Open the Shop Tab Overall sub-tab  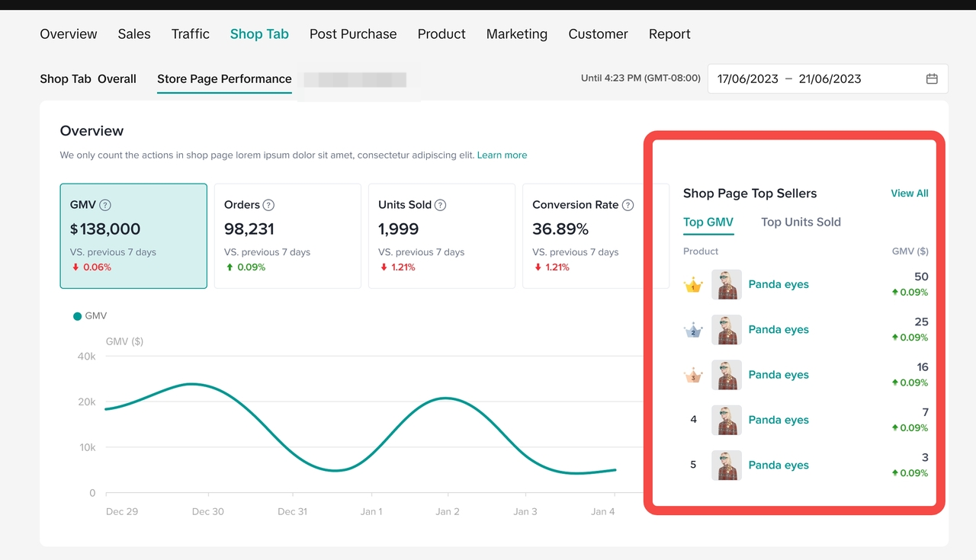tap(88, 79)
